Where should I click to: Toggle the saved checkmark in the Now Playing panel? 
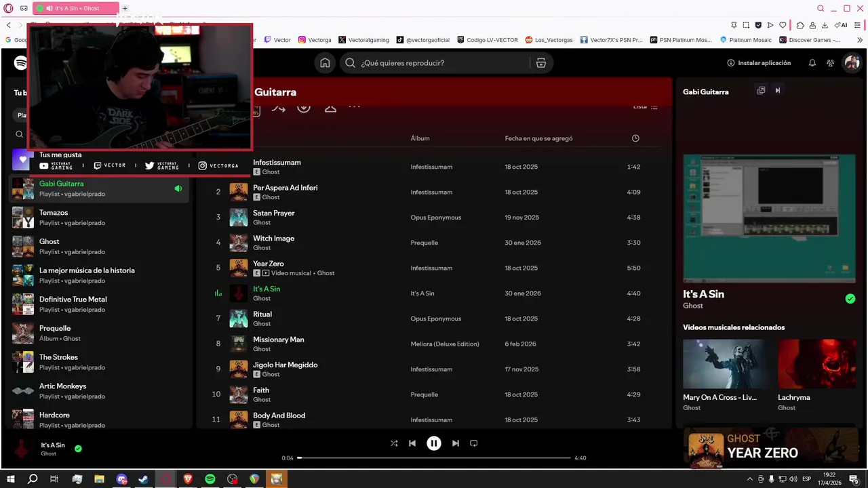click(850, 299)
